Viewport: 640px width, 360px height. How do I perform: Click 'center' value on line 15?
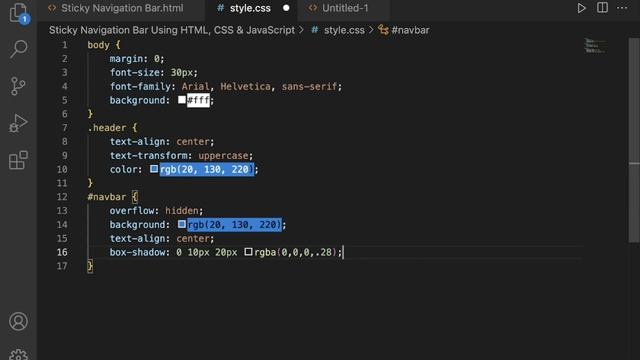pos(193,238)
